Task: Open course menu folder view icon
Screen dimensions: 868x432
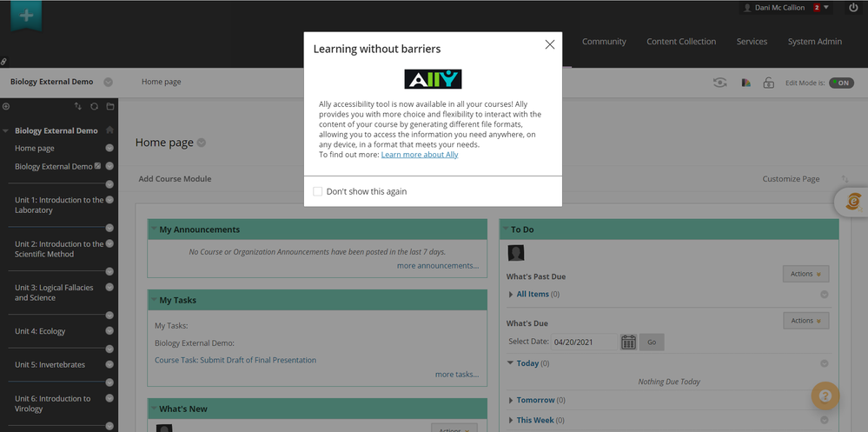Action: (x=109, y=106)
